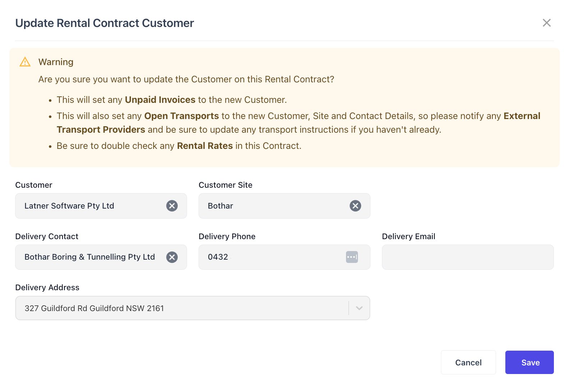The width and height of the screenshot is (569, 392).
Task: Click the bold Unpaid Invoices text
Action: 160,100
